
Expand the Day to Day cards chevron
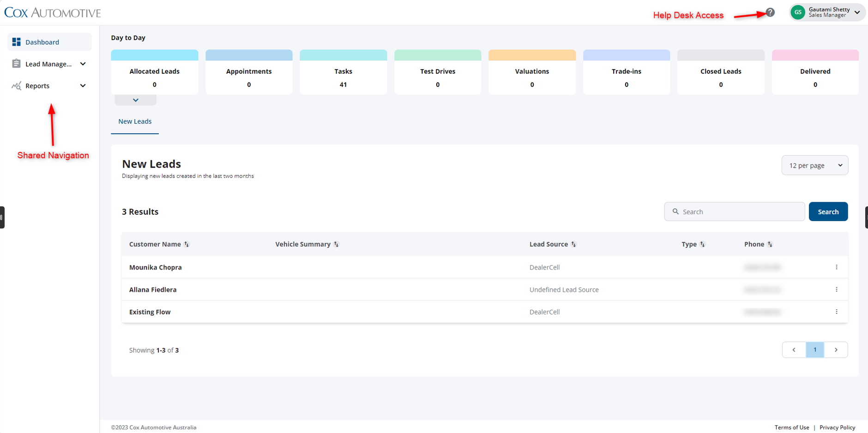click(x=135, y=100)
